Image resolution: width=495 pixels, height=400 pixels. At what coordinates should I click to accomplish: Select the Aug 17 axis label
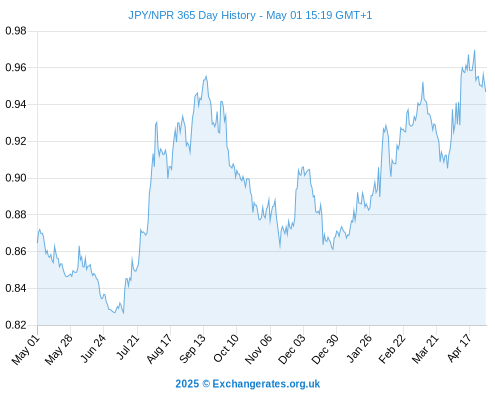pos(159,349)
